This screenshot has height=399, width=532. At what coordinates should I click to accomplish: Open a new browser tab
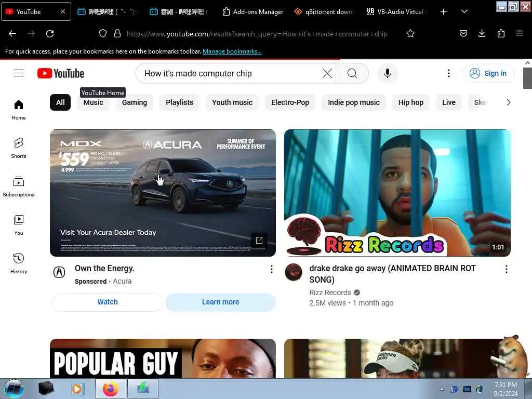point(443,12)
